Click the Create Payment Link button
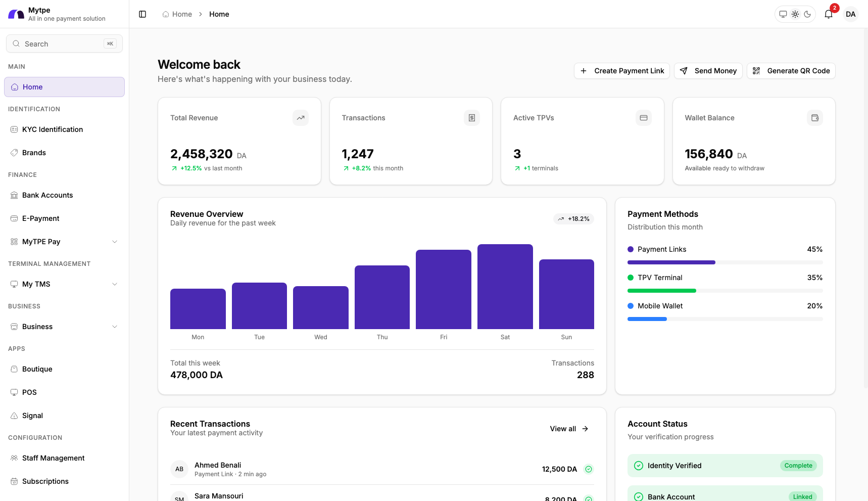The width and height of the screenshot is (868, 501). tap(621, 71)
